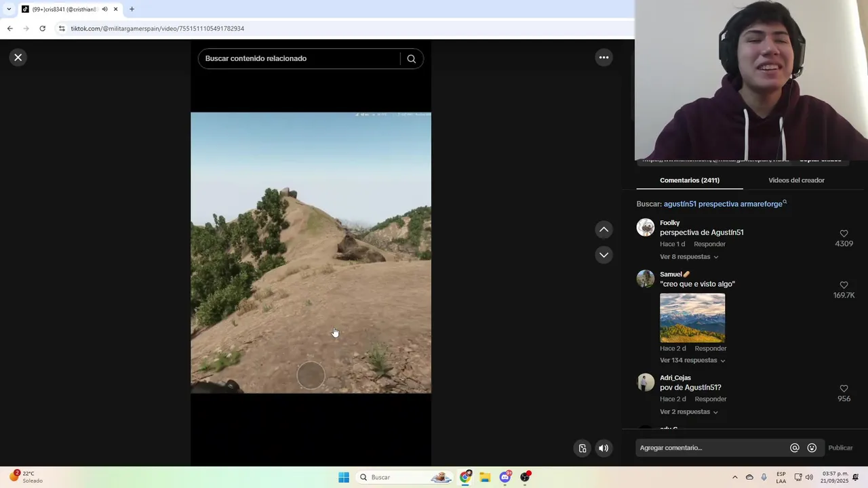Open agustín51 perspectiva armareforge search link
The height and width of the screenshot is (488, 868).
click(x=725, y=204)
